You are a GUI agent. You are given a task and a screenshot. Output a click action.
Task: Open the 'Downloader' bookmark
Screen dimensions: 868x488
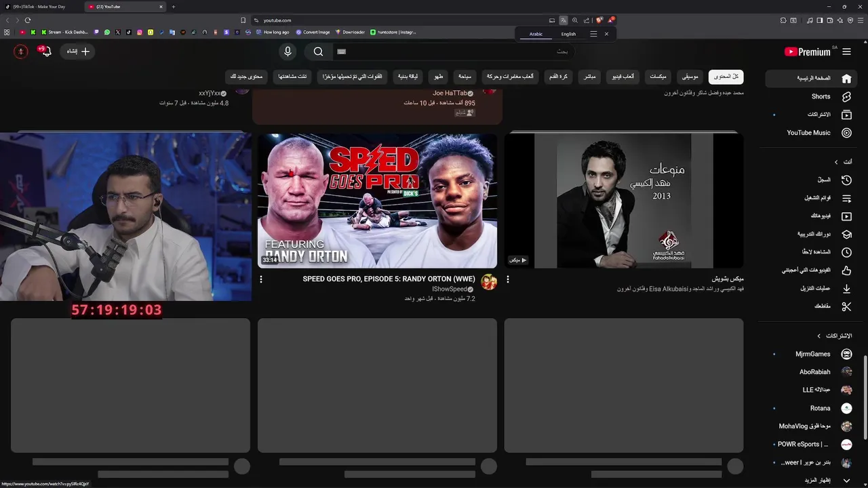350,32
